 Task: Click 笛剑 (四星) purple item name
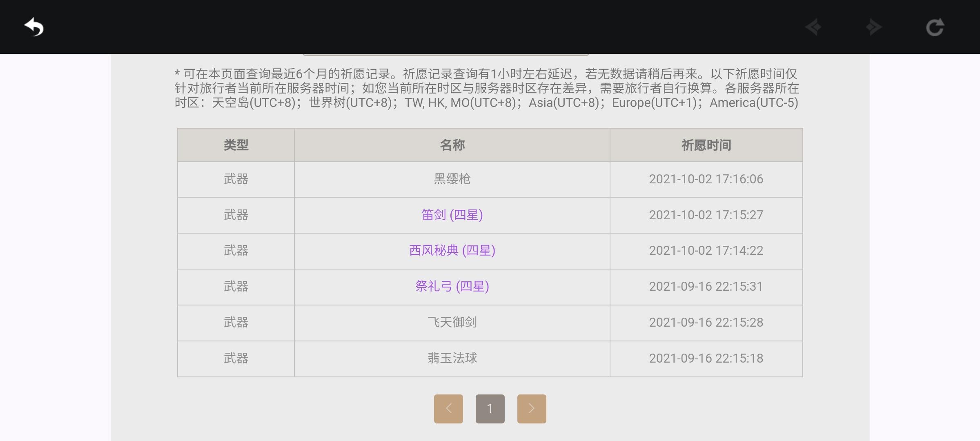click(452, 215)
